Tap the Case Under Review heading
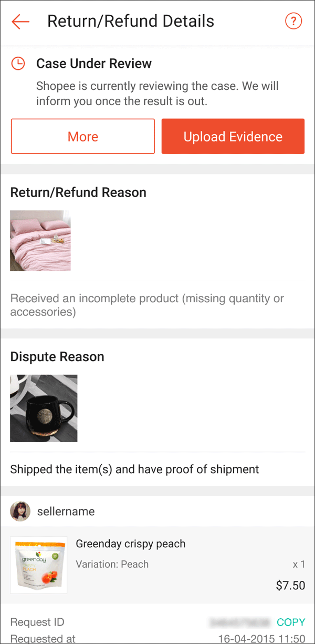The image size is (315, 644). 93,64
